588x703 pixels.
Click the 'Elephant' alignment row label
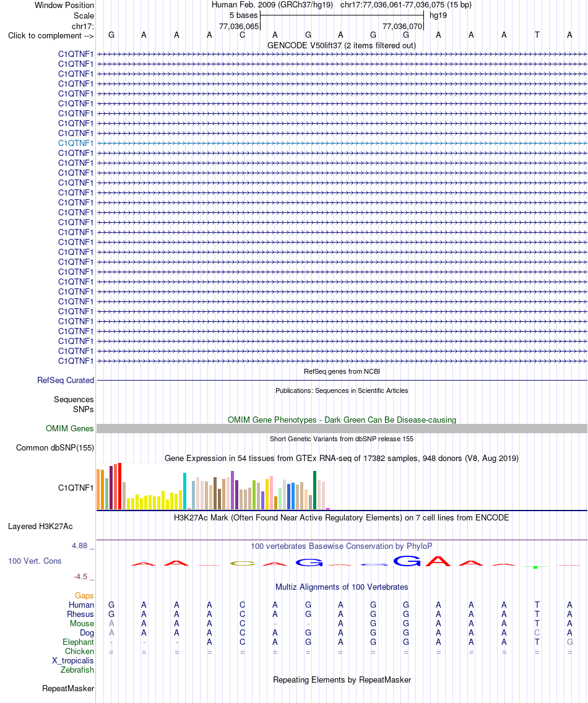[78, 642]
